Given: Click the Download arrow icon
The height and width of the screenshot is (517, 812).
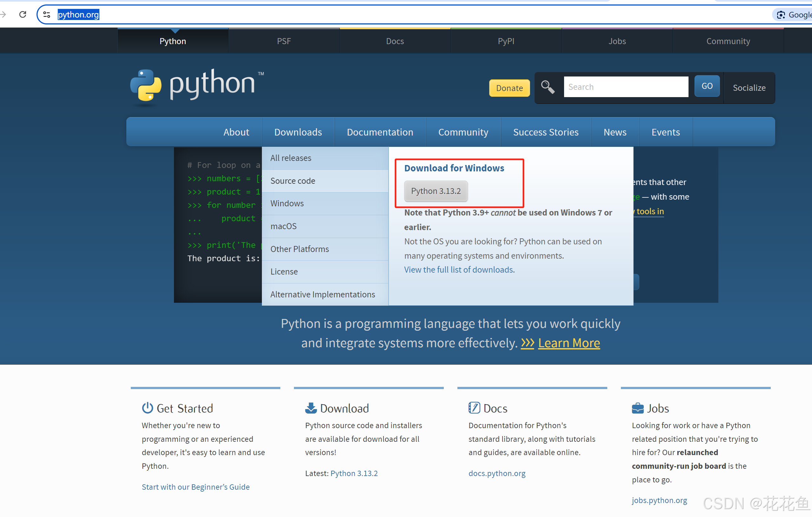Looking at the screenshot, I should pos(310,408).
